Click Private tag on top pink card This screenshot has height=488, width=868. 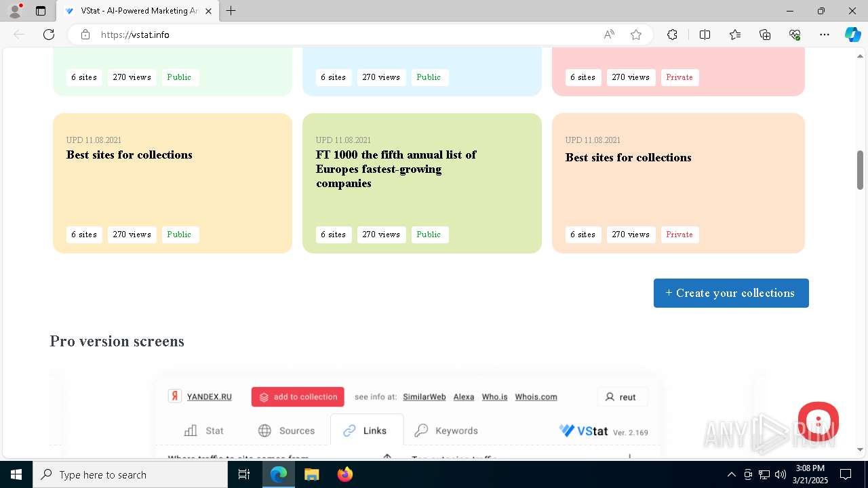coord(679,77)
